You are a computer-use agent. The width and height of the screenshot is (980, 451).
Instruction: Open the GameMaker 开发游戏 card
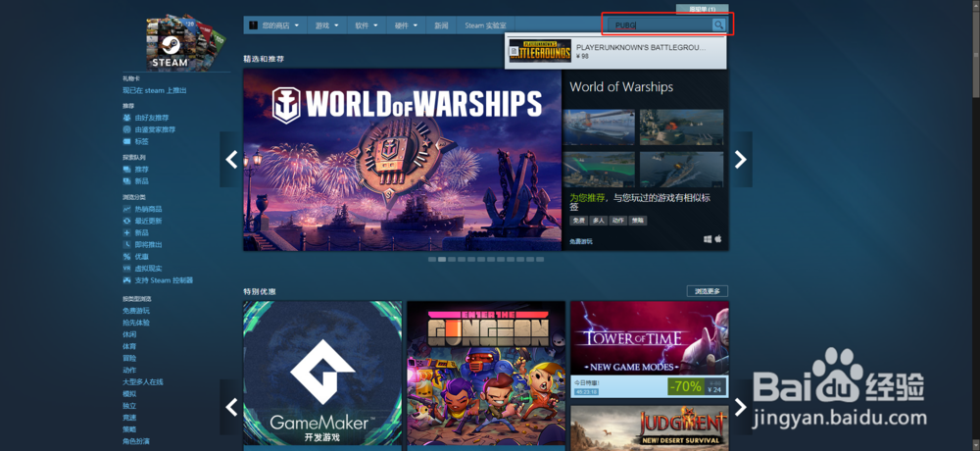point(322,376)
